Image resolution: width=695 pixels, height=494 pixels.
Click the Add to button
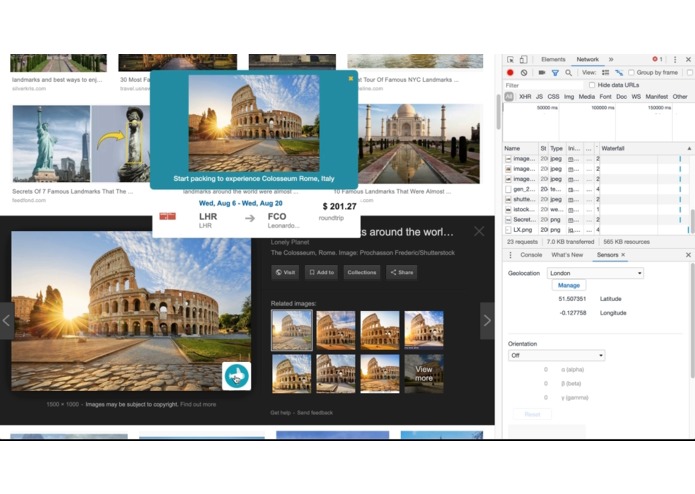321,272
